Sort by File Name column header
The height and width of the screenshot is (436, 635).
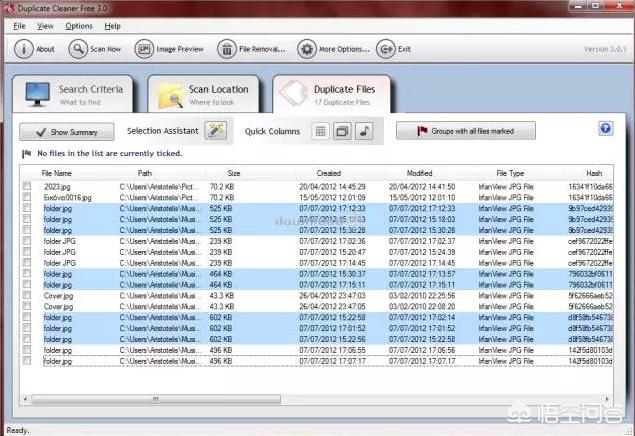(57, 173)
